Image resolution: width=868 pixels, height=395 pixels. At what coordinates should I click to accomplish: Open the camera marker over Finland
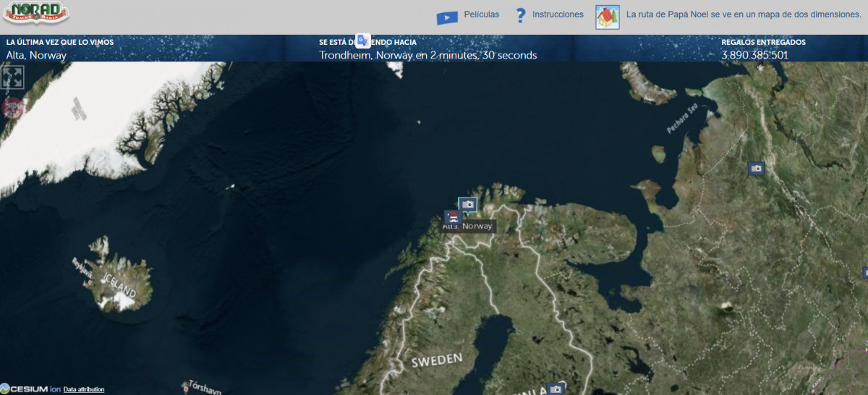click(555, 388)
